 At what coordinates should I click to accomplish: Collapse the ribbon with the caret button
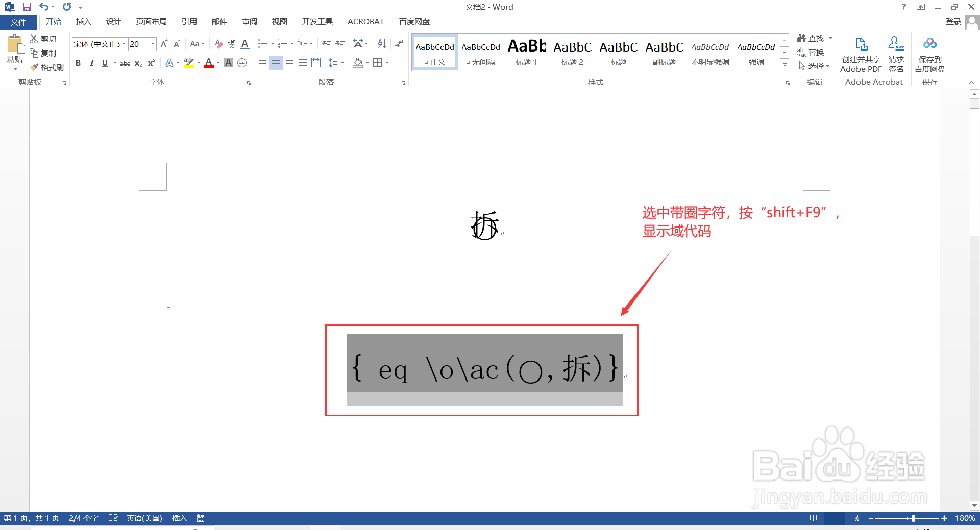[971, 82]
